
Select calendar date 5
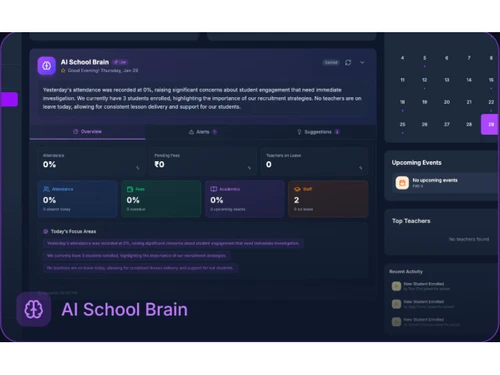point(424,58)
